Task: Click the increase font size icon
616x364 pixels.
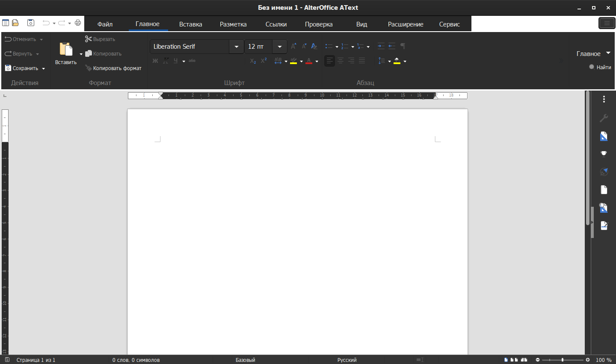Action: tap(293, 46)
